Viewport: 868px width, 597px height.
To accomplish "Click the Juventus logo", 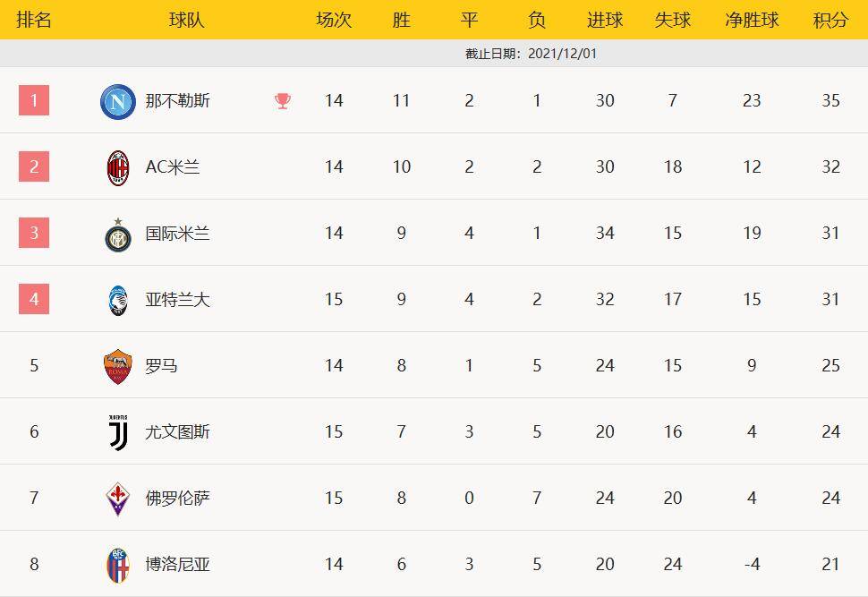I will (x=118, y=432).
